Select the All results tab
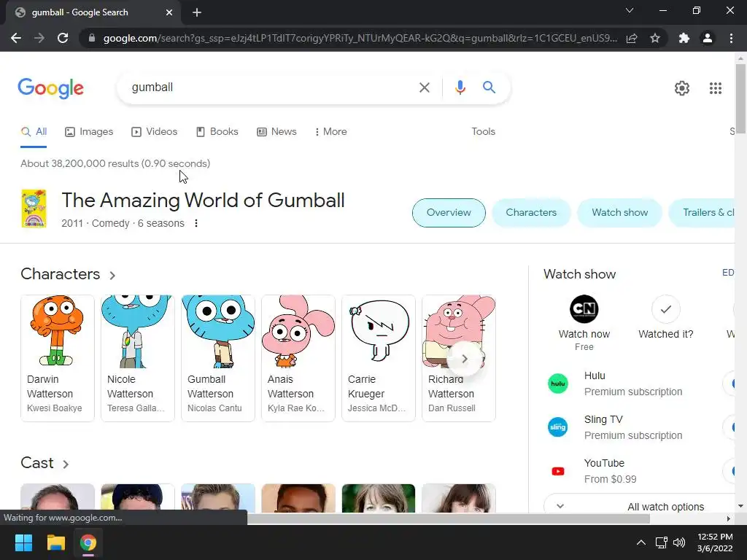747x560 pixels. point(34,131)
